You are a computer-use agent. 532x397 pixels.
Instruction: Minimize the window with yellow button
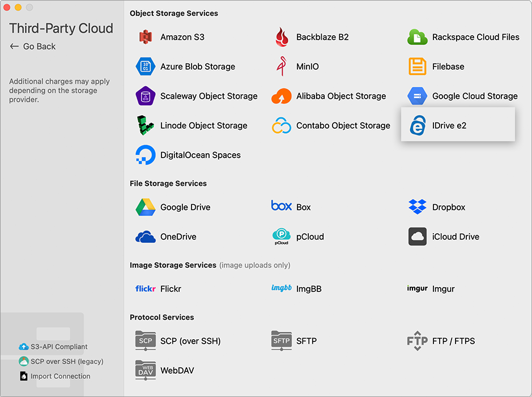click(x=18, y=7)
